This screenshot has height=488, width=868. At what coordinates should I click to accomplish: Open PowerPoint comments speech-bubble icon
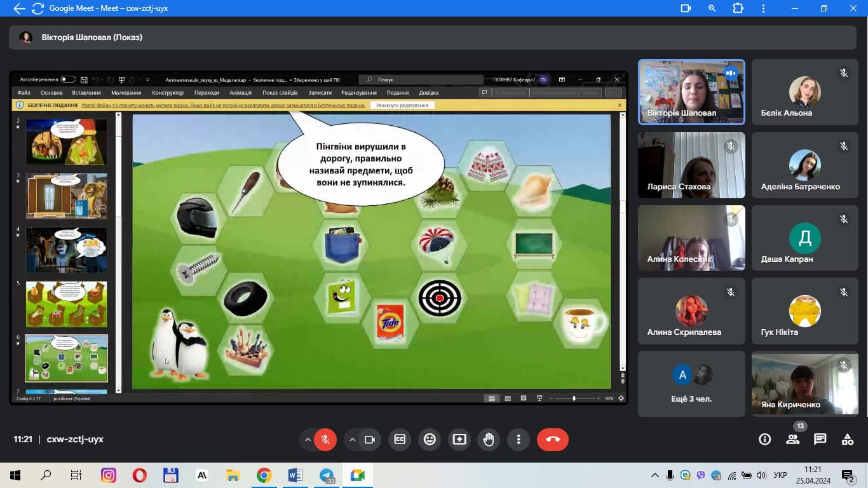[x=484, y=93]
